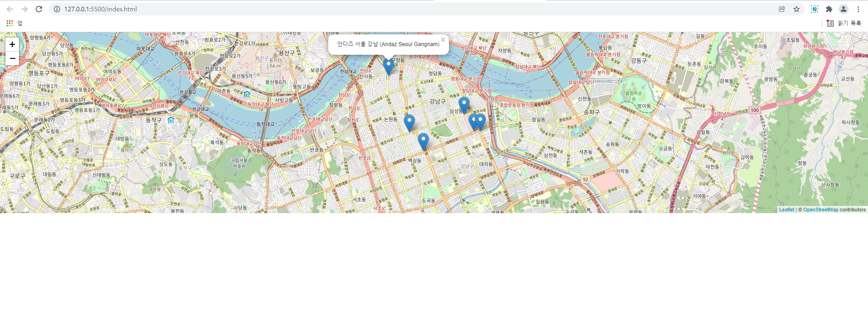Image resolution: width=868 pixels, height=324 pixels.
Task: Click the 반포동 neighborhood label
Action: click(317, 150)
